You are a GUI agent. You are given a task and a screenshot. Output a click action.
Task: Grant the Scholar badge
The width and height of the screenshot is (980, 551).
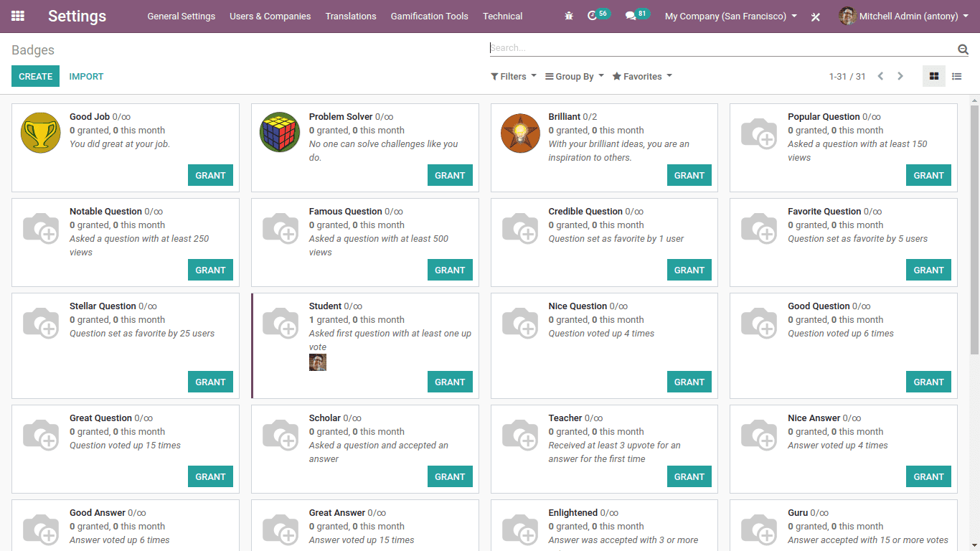click(450, 476)
